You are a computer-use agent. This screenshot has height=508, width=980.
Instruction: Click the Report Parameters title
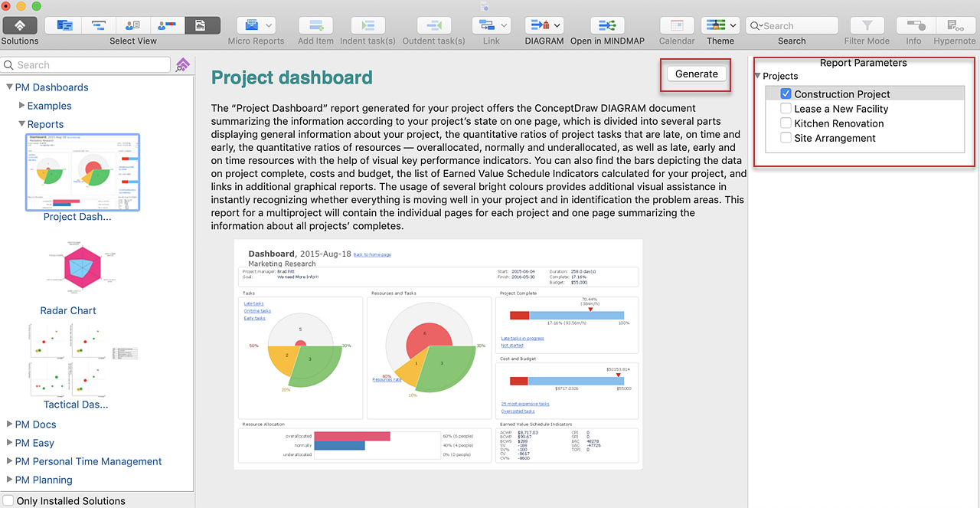tap(864, 63)
